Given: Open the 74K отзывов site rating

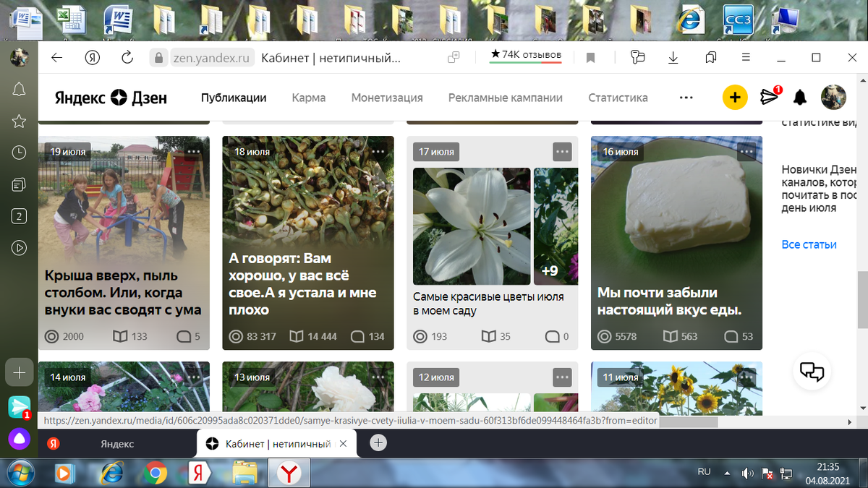Looking at the screenshot, I should 526,55.
